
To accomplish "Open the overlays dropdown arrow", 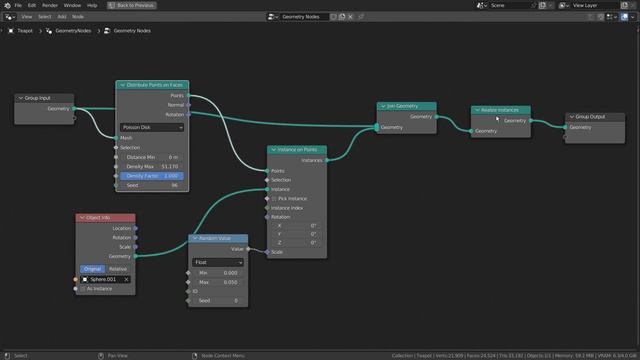I will [633, 17].
